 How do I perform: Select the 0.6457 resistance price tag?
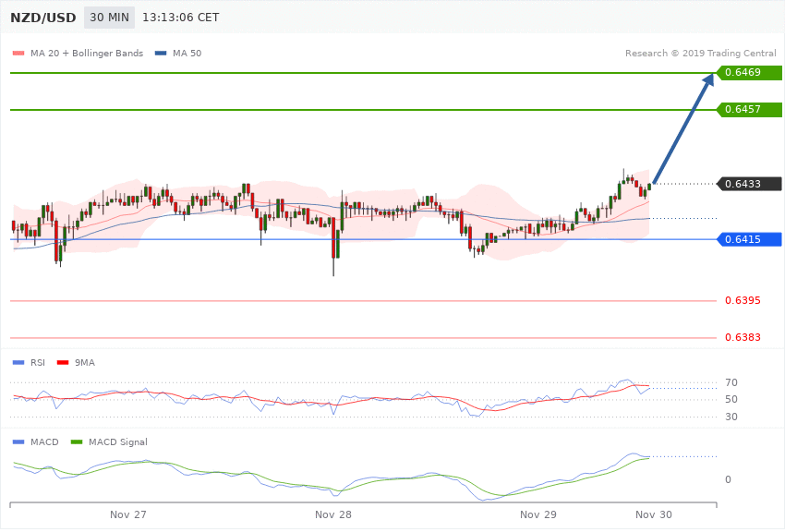(750, 109)
